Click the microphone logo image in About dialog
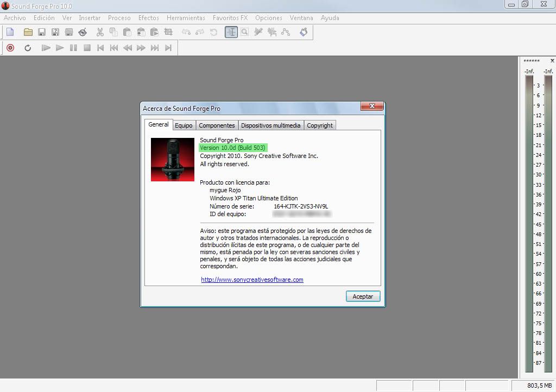556x392 pixels. 173,160
